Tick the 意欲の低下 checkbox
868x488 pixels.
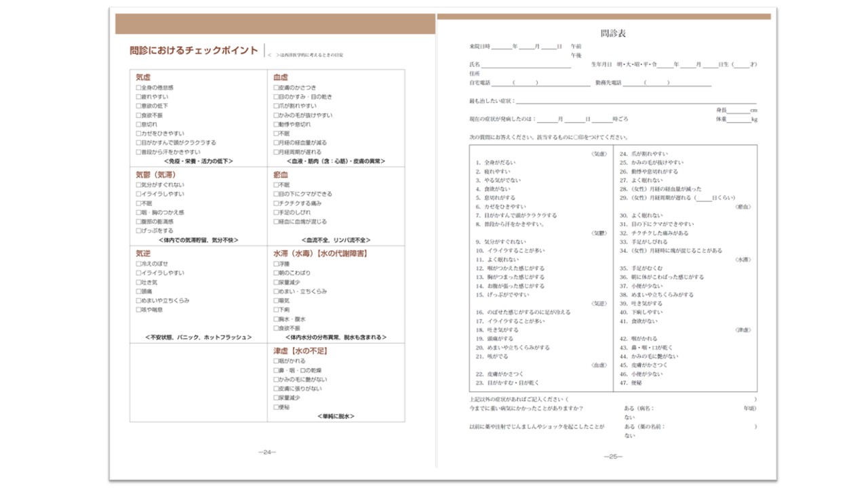[138, 106]
